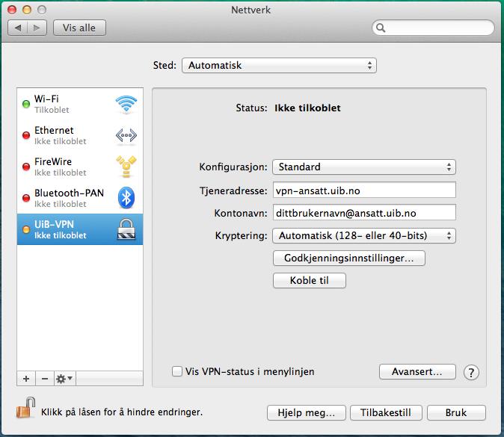
Task: Remove selected service with minus button
Action: coord(44,379)
